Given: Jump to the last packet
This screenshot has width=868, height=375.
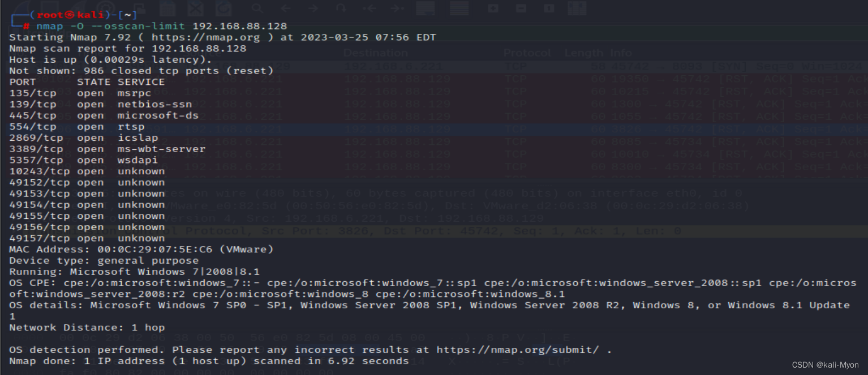Looking at the screenshot, I should click(x=397, y=8).
